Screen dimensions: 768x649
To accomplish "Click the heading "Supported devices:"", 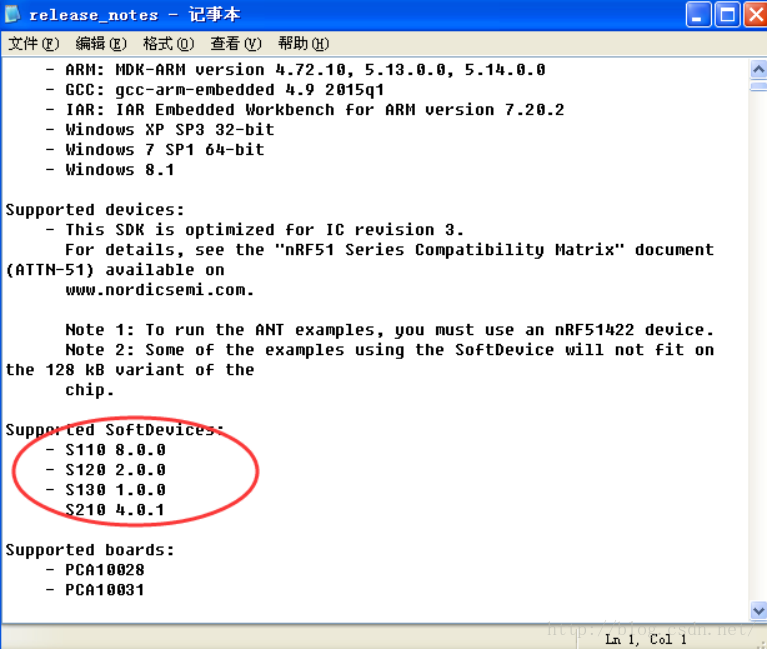I will point(95,210).
